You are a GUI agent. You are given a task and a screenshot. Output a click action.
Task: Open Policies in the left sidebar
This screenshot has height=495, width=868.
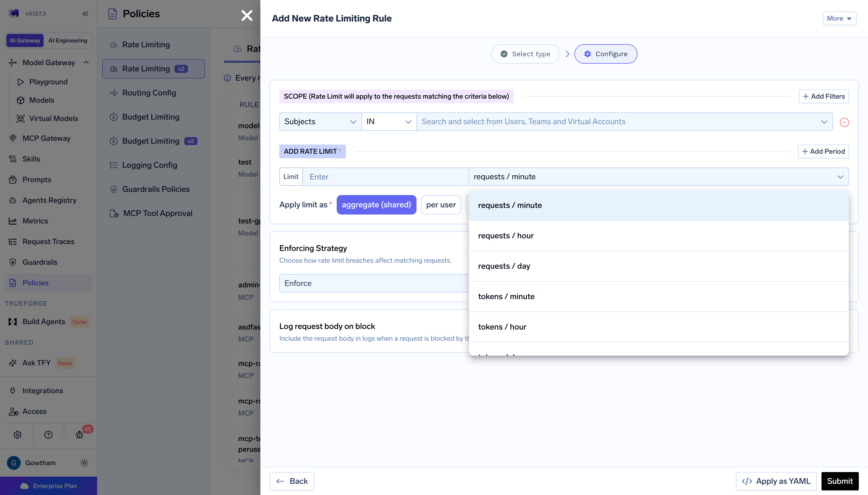(48, 283)
